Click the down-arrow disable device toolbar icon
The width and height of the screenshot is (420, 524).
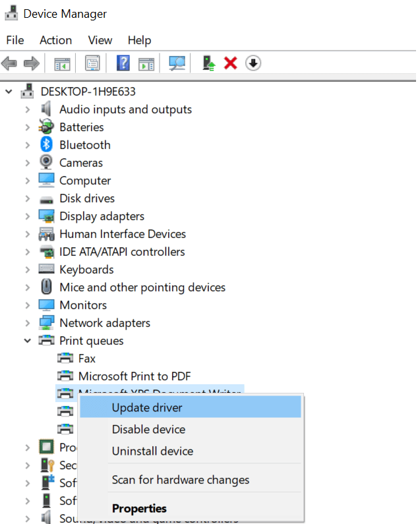tap(253, 63)
